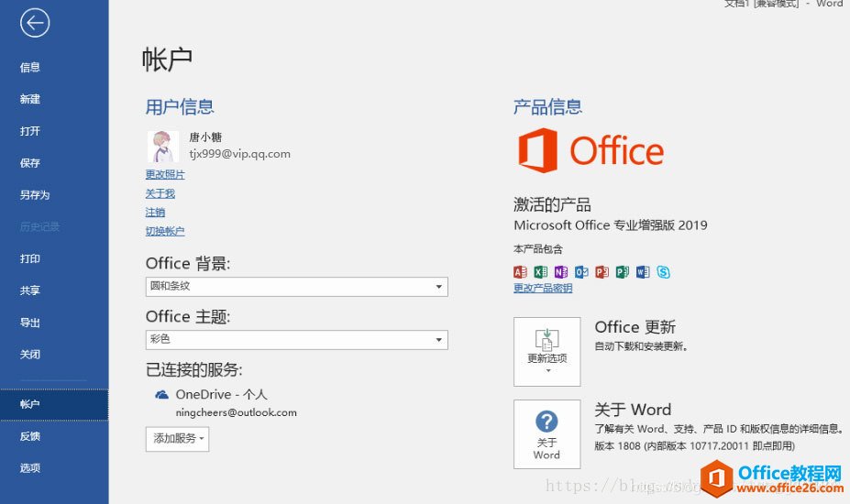The height and width of the screenshot is (504, 850).
Task: Click the Office logo
Action: coord(591,150)
